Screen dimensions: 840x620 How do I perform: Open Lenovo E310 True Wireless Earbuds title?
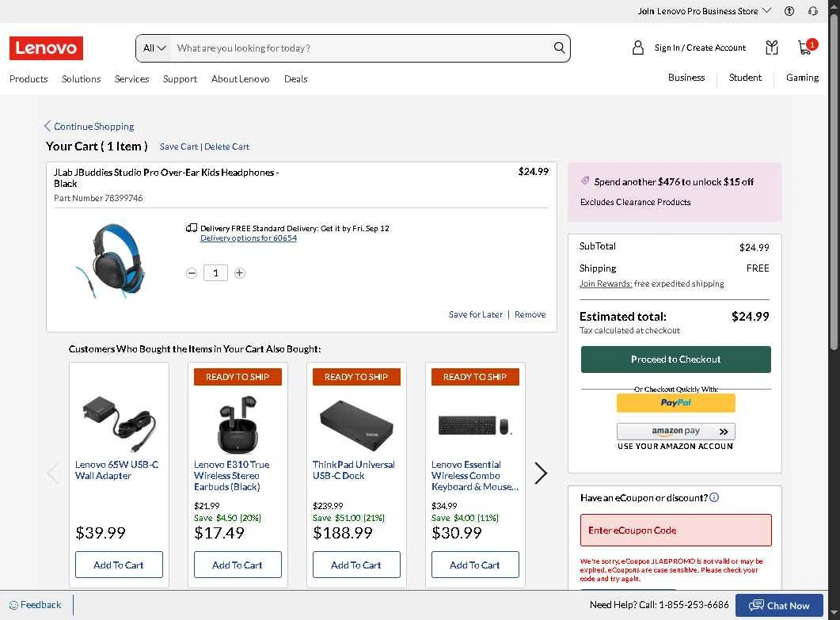[x=232, y=476]
